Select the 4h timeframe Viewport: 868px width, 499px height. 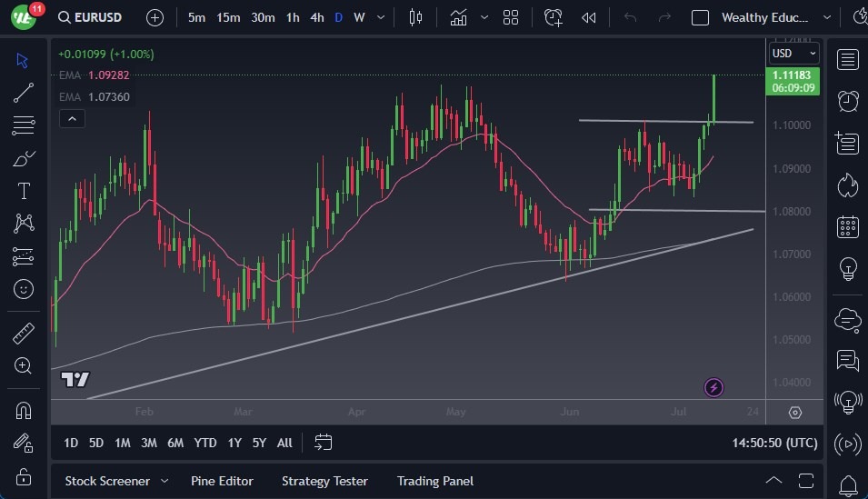click(x=316, y=17)
